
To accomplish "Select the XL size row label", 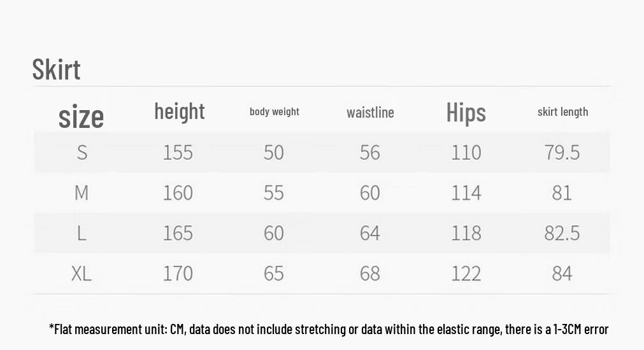I will coord(82,273).
